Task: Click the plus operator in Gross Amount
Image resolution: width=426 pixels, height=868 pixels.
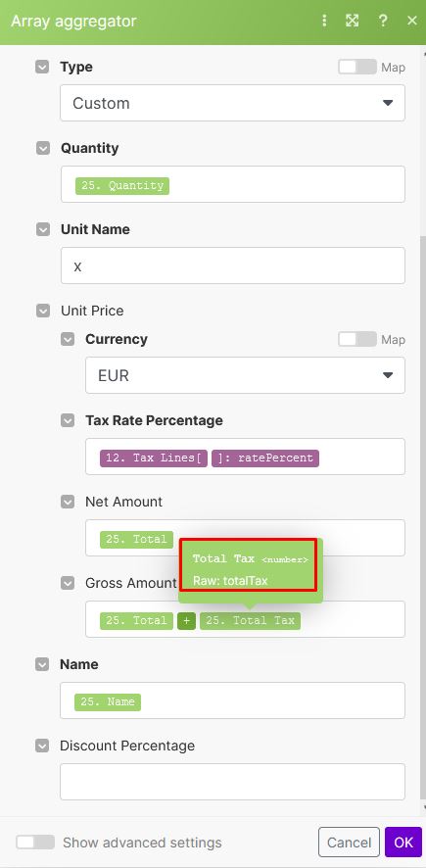Action: [x=186, y=621]
